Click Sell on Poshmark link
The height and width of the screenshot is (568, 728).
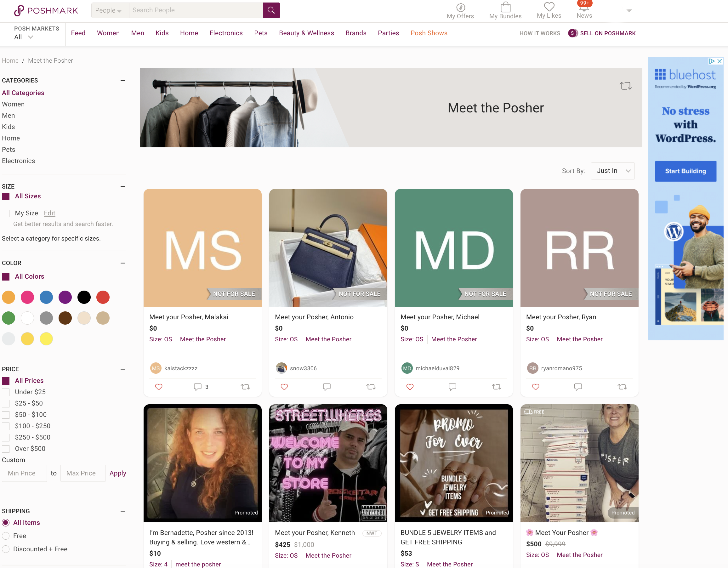607,33
